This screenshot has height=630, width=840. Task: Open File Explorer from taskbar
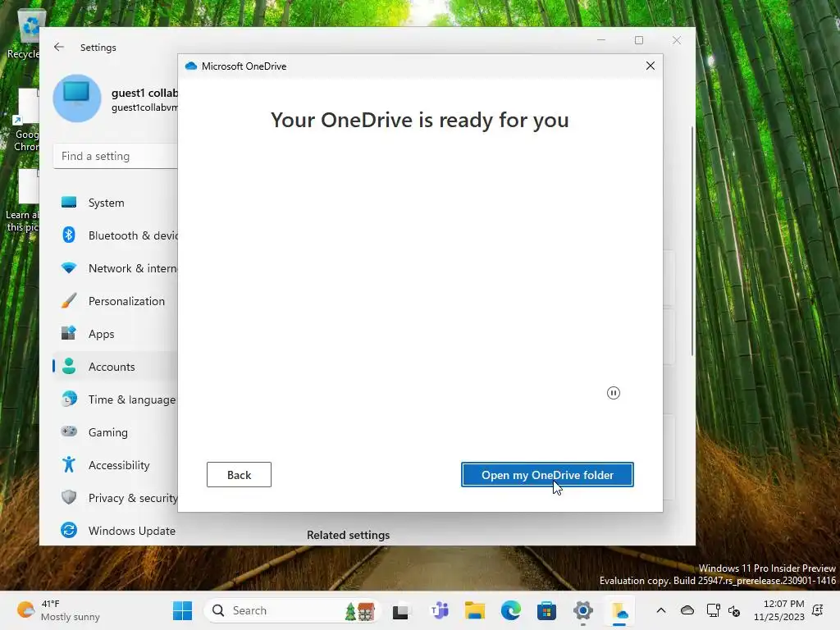pos(475,610)
